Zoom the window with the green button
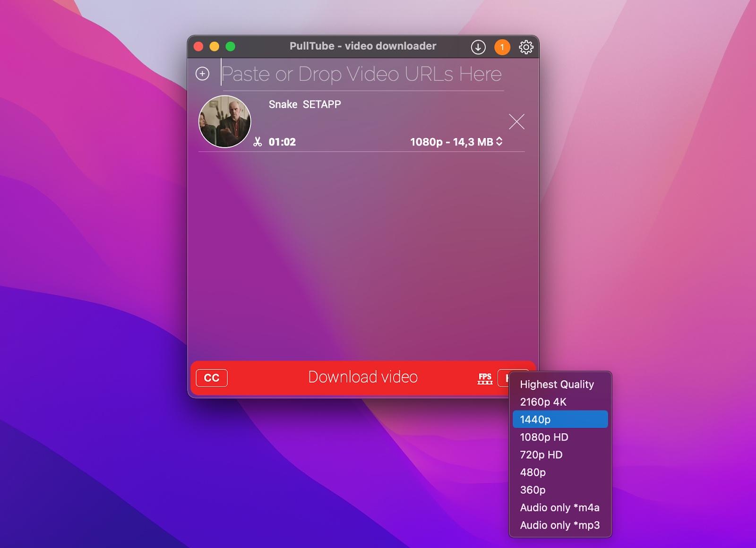Image resolution: width=756 pixels, height=548 pixels. click(231, 46)
